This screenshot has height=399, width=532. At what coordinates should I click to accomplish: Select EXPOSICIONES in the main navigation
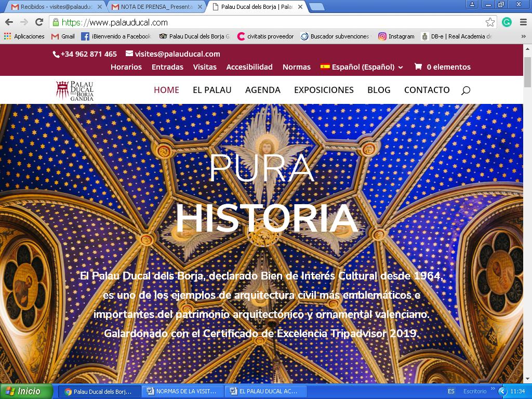pyautogui.click(x=324, y=90)
